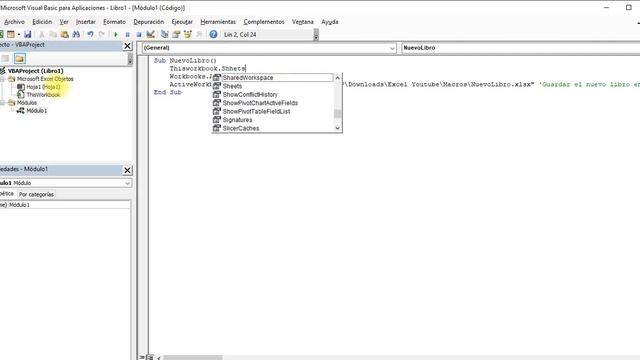Image resolution: width=640 pixels, height=360 pixels.
Task: Open the Depuración menu
Action: [149, 22]
